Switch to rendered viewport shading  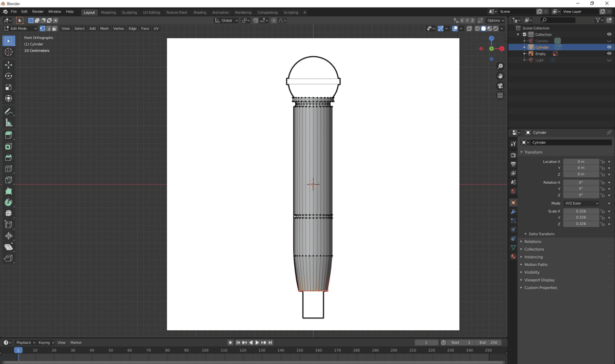(x=496, y=29)
